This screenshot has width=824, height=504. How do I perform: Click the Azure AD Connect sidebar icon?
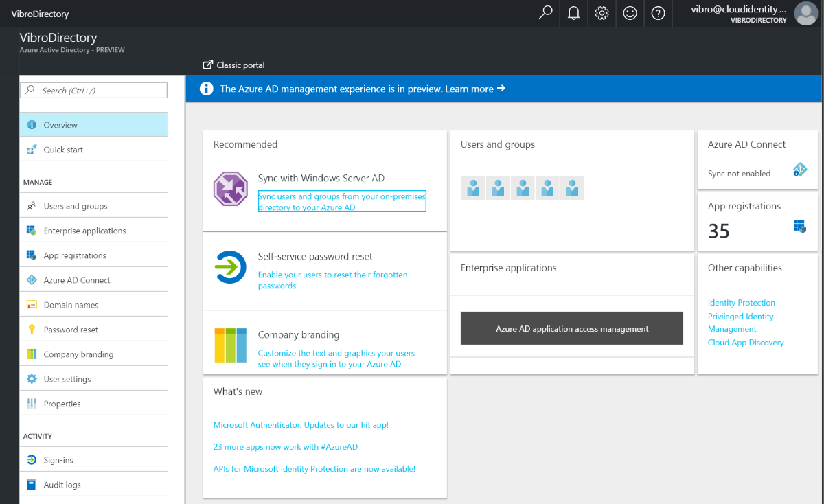tap(31, 280)
